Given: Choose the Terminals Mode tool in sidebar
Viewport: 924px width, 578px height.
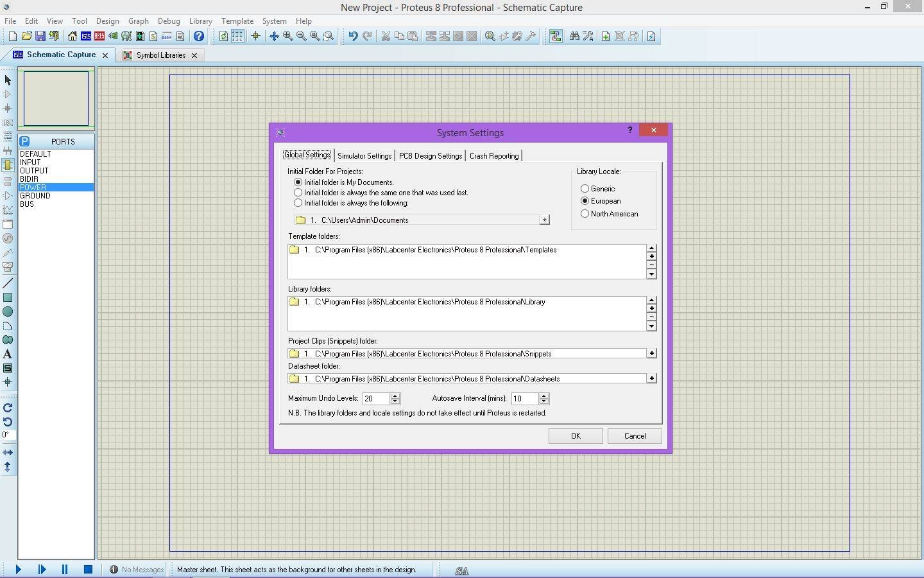Looking at the screenshot, I should point(8,165).
